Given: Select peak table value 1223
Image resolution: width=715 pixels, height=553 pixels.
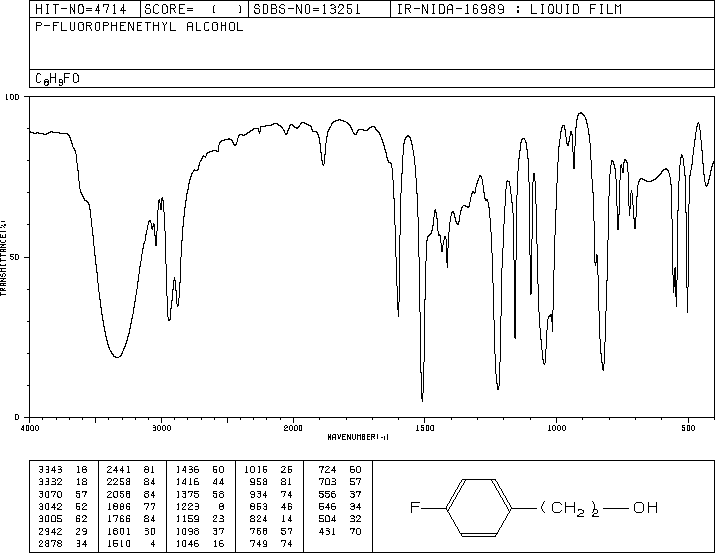Looking at the screenshot, I should [187, 506].
